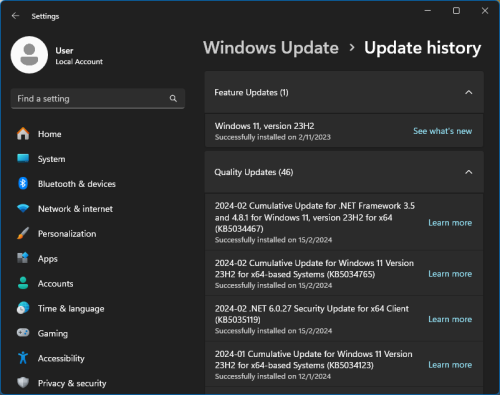The image size is (500, 395).
Task: Click the Privacy & security shield icon
Action: click(x=23, y=383)
